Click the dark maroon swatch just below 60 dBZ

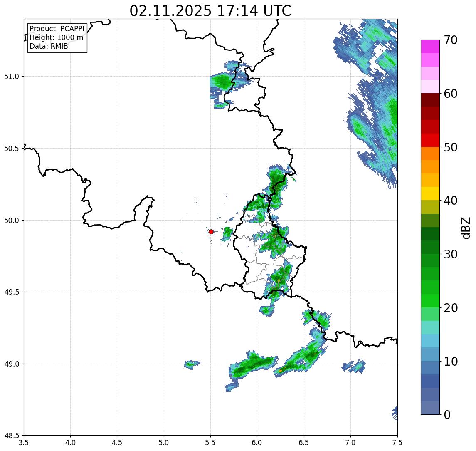click(x=430, y=100)
